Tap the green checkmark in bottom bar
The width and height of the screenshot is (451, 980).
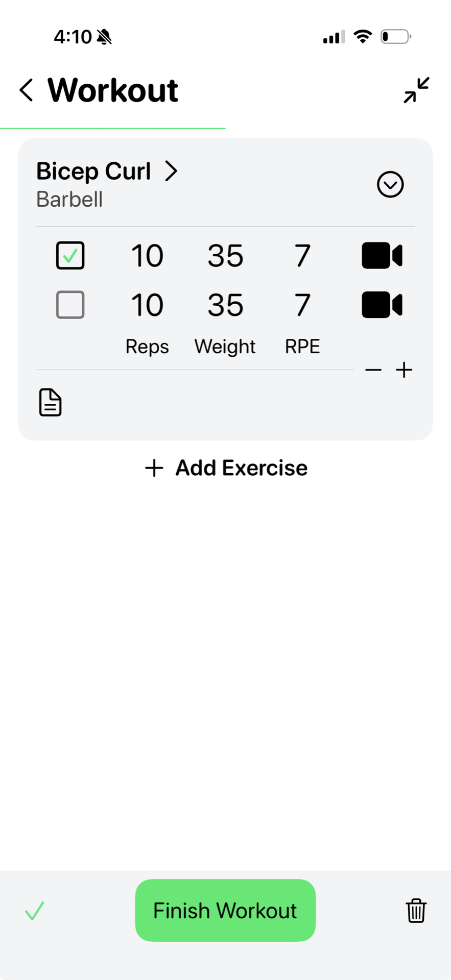coord(35,911)
